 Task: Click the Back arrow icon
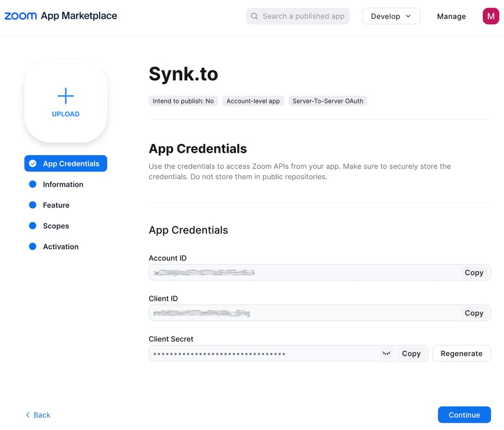coord(28,415)
